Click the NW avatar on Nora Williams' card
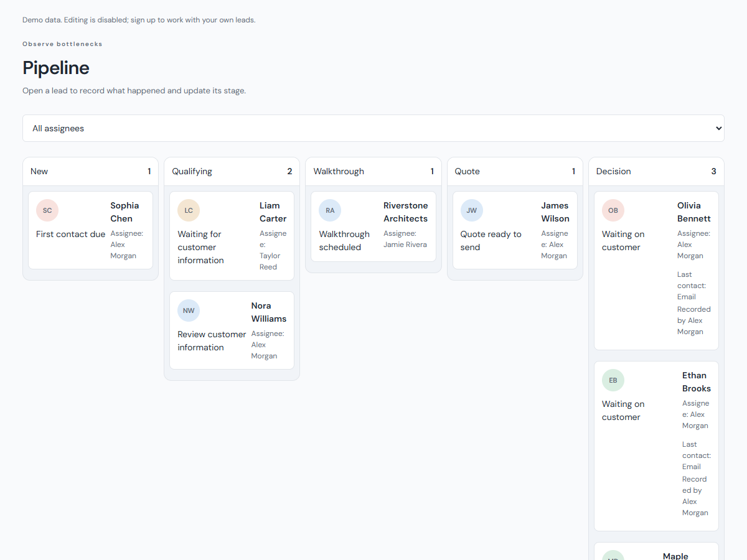This screenshot has height=560, width=747. click(x=189, y=310)
